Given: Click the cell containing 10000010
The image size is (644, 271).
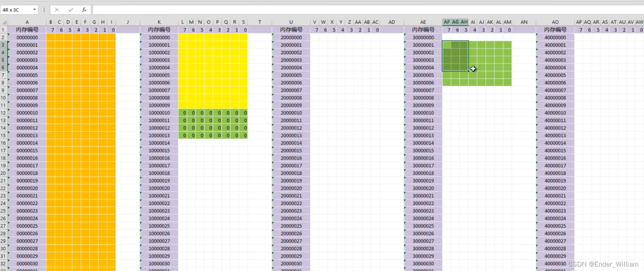Looking at the screenshot, I should [x=159, y=113].
